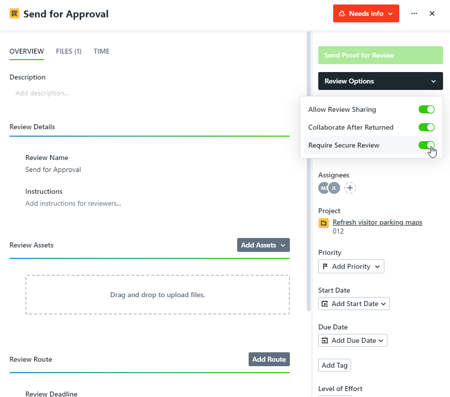
Task: Click the Allow Review Sharing label
Action: point(342,109)
